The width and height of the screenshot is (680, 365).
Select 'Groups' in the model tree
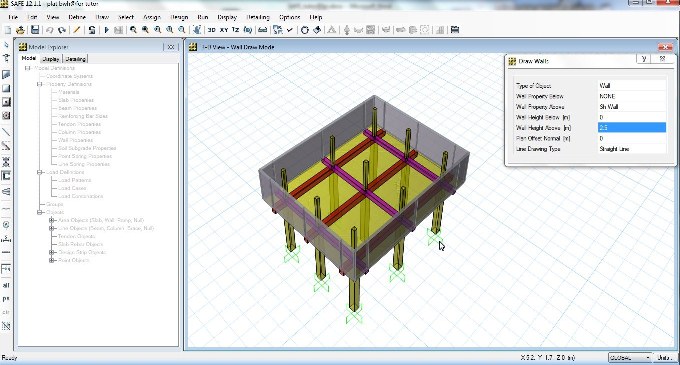[55, 204]
